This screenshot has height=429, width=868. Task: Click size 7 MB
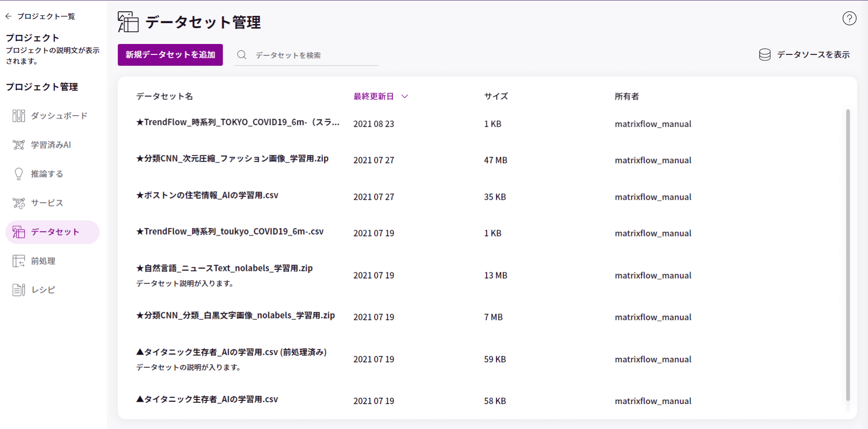coord(493,317)
